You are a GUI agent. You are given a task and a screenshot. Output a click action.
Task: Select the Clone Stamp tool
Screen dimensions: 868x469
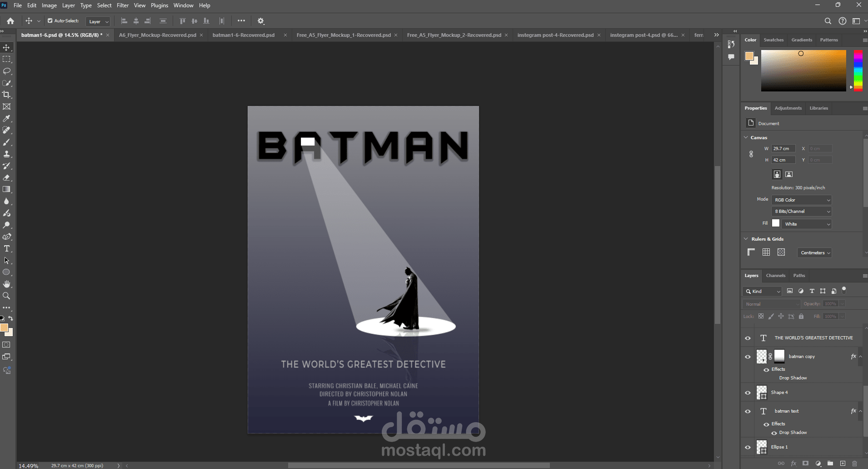(7, 154)
